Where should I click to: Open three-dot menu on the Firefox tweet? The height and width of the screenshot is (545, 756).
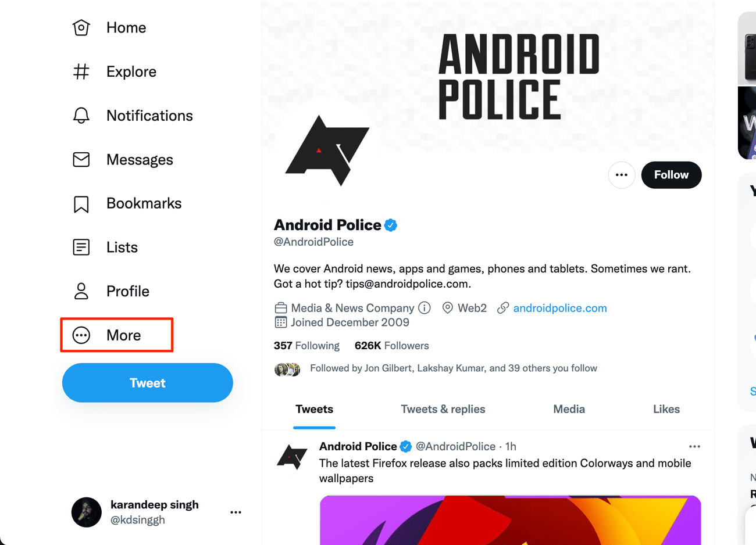coord(694,446)
